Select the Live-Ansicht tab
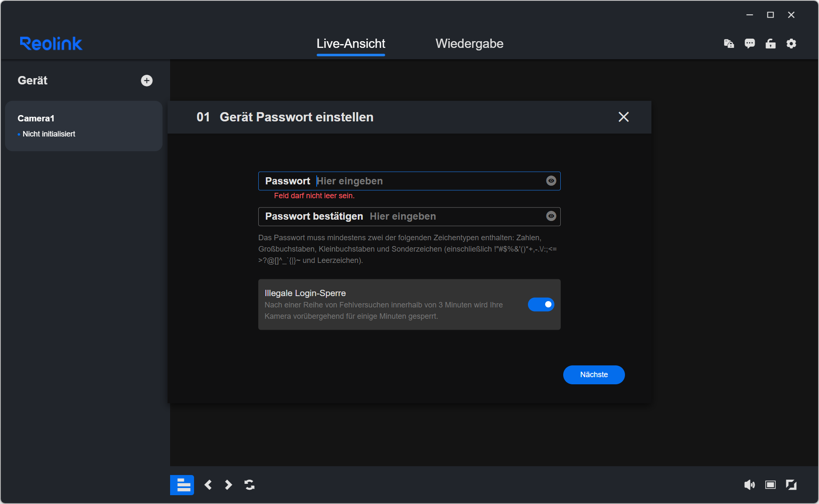819x504 pixels. pos(351,44)
